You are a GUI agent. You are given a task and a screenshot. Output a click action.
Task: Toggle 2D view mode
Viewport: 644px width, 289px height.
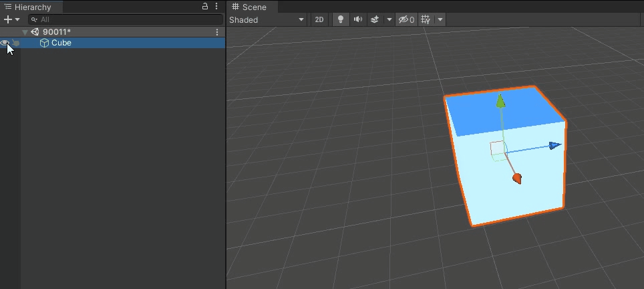(319, 19)
